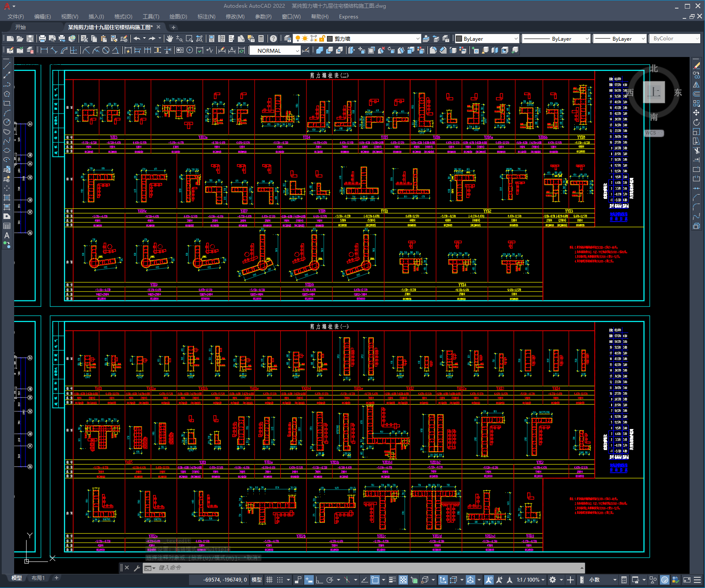Switch to the 开始 tab
This screenshot has width=705, height=588.
tap(21, 27)
